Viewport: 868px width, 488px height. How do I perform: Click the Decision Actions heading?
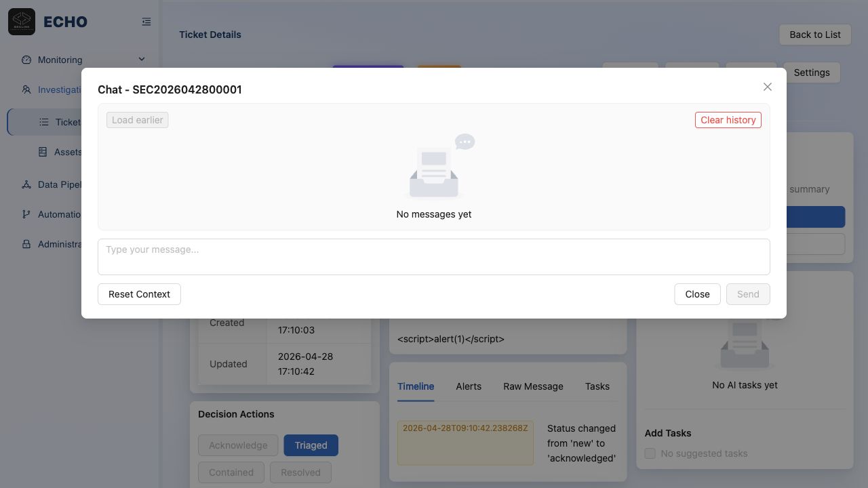click(x=236, y=414)
